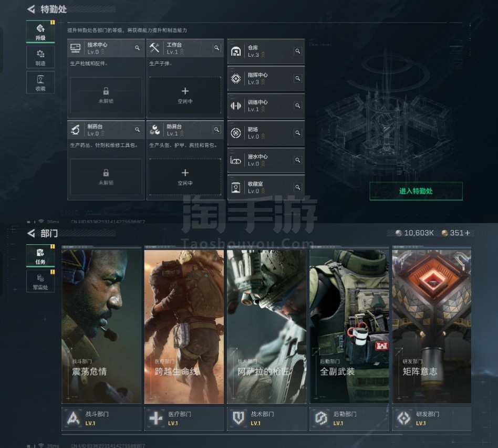Inspect 技术中心 with its magnifier icon
The width and height of the screenshot is (498, 448).
click(137, 48)
